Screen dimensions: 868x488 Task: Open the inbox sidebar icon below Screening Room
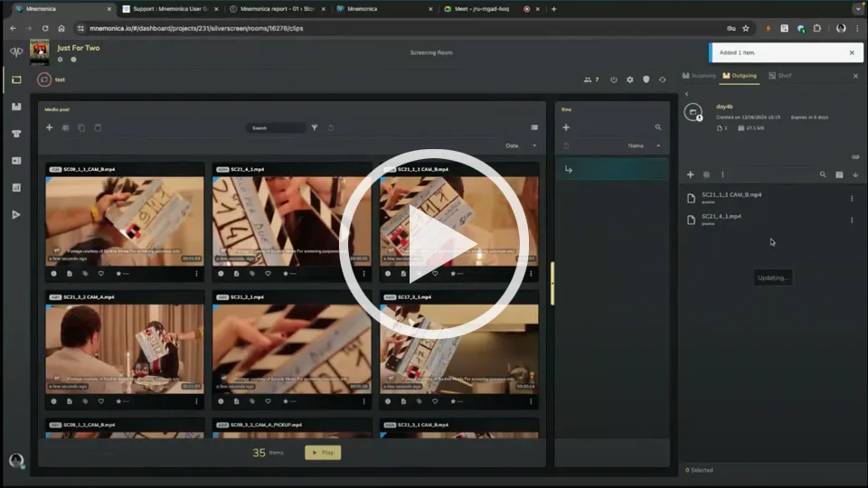16,107
